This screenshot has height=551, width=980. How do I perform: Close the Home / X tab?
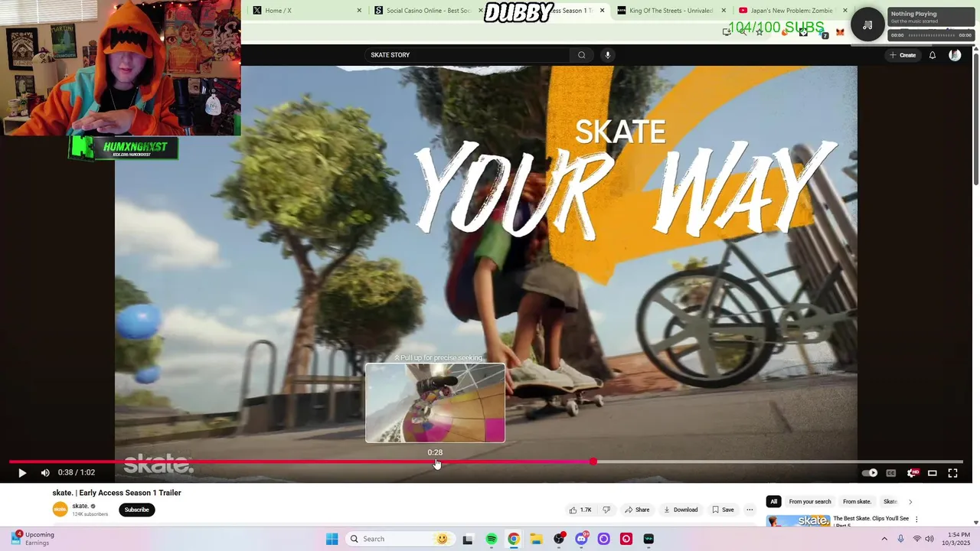pyautogui.click(x=359, y=11)
